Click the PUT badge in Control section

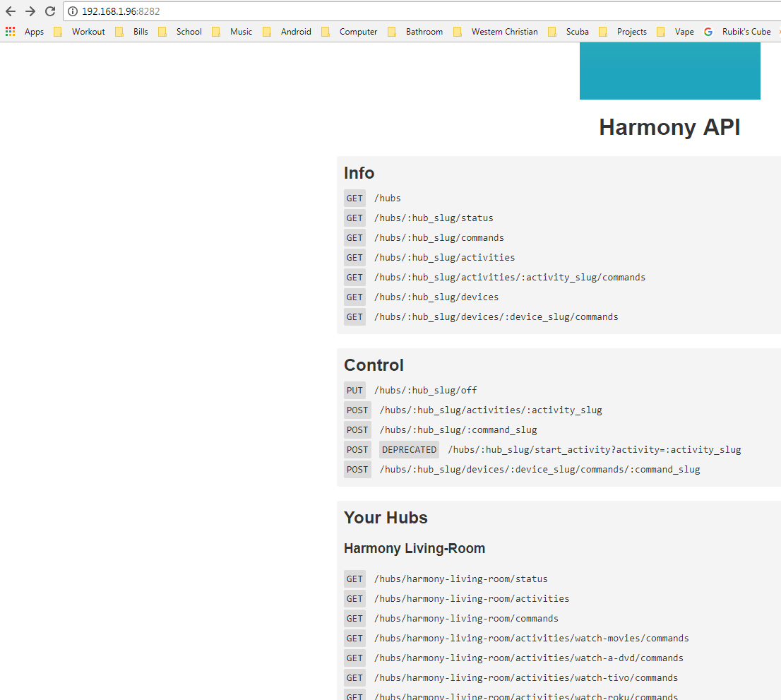click(354, 391)
